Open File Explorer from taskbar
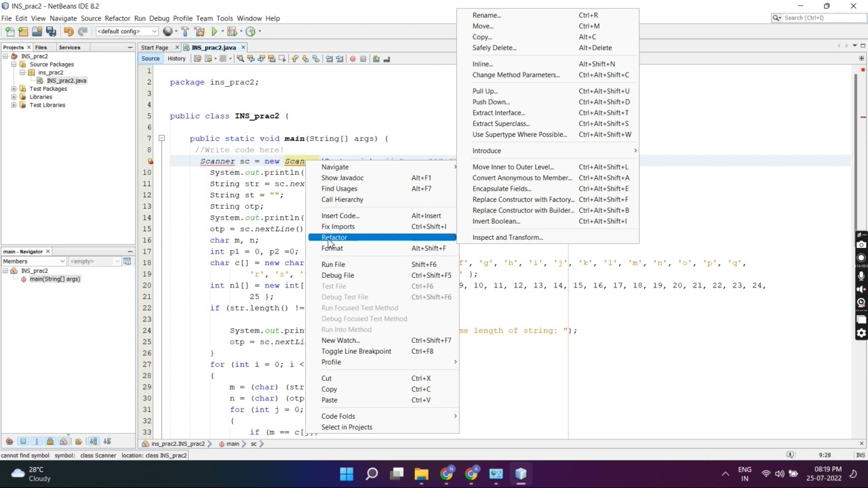 421,474
